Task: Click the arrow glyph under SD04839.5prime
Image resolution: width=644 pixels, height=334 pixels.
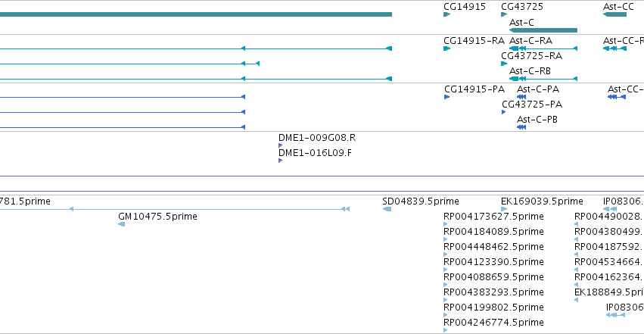Action: (x=387, y=209)
